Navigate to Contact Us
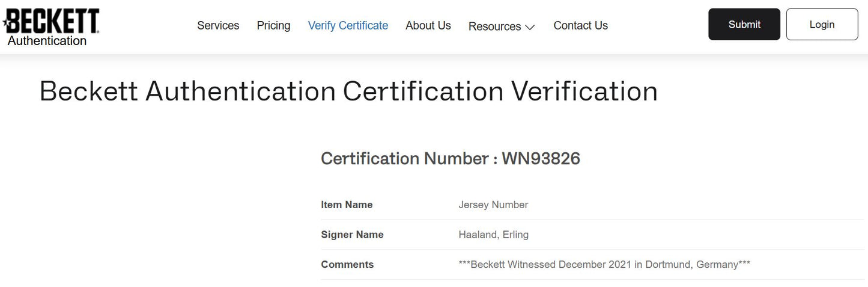868x287 pixels. [580, 25]
